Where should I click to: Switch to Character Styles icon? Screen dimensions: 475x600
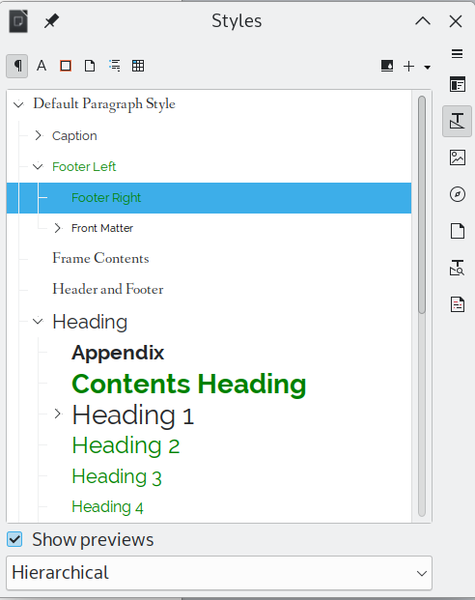[41, 66]
